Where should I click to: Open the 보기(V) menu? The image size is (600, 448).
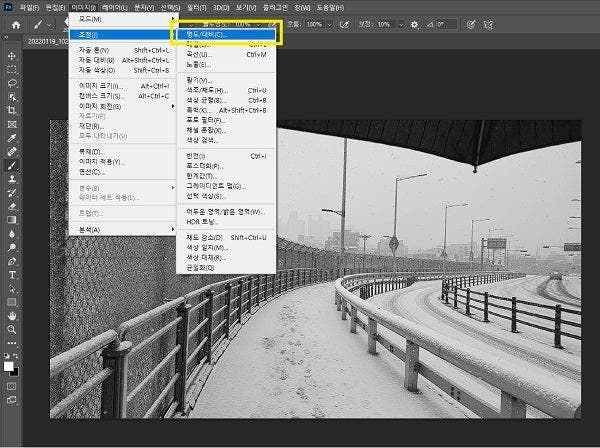pos(246,7)
